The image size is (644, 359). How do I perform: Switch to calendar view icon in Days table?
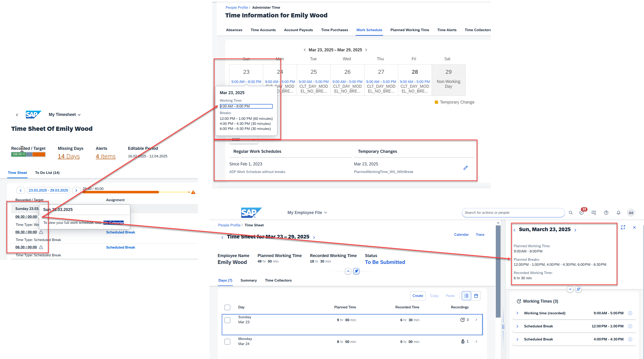point(476,296)
